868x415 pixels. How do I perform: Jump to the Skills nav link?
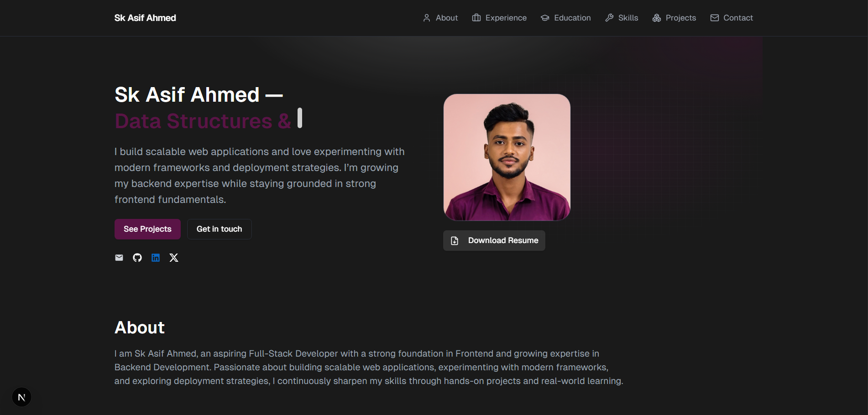tap(628, 18)
